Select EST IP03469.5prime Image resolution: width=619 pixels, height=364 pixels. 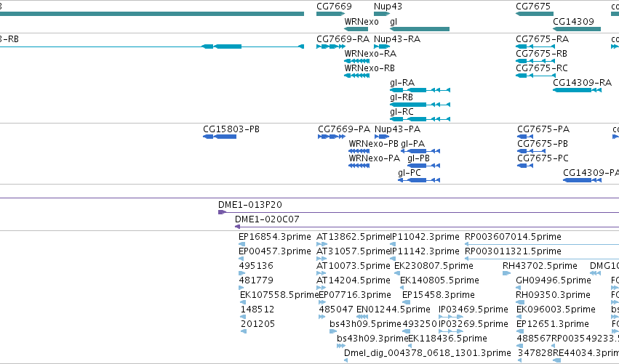point(474,310)
